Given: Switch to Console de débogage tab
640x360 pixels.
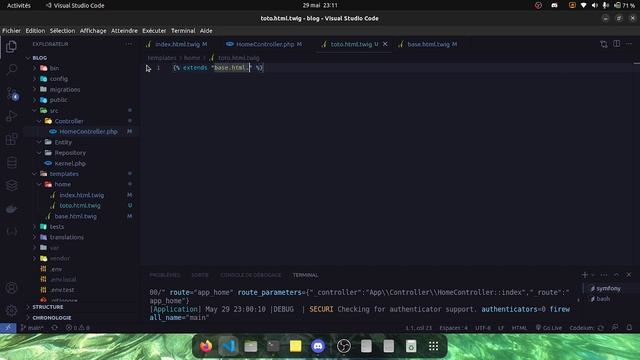Looking at the screenshot, I should coord(251,275).
